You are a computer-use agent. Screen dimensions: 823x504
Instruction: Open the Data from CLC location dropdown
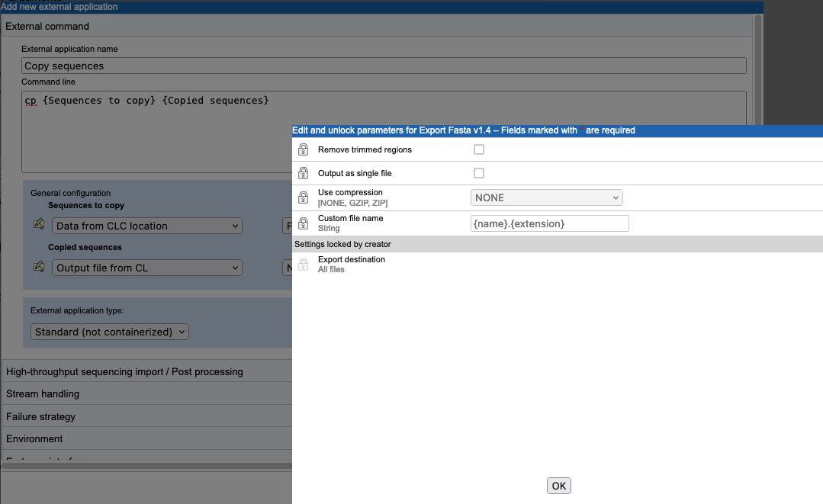pyautogui.click(x=146, y=226)
